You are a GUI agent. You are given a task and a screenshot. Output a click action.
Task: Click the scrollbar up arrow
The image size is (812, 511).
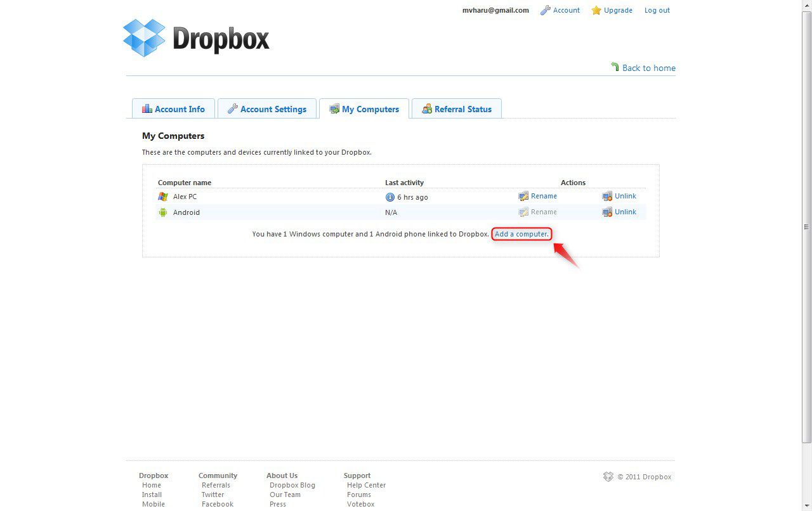(x=807, y=5)
